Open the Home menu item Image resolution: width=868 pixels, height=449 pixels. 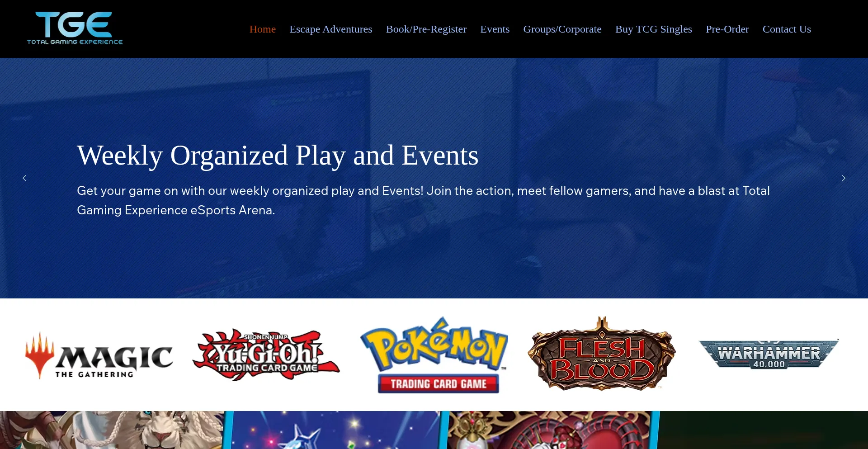263,29
